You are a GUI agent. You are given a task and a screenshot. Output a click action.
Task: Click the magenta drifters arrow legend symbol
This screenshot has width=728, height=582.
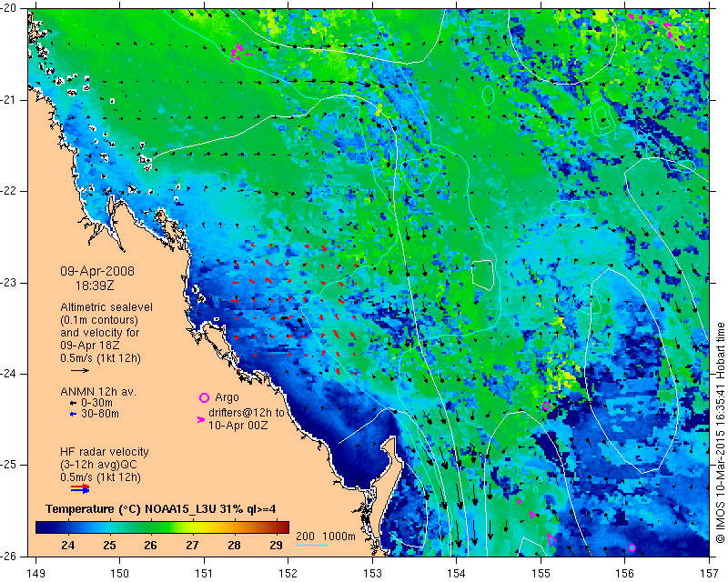click(x=201, y=419)
